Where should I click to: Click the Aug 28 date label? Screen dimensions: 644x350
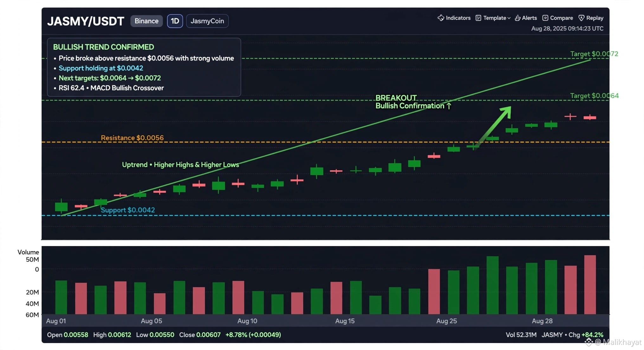pyautogui.click(x=542, y=321)
